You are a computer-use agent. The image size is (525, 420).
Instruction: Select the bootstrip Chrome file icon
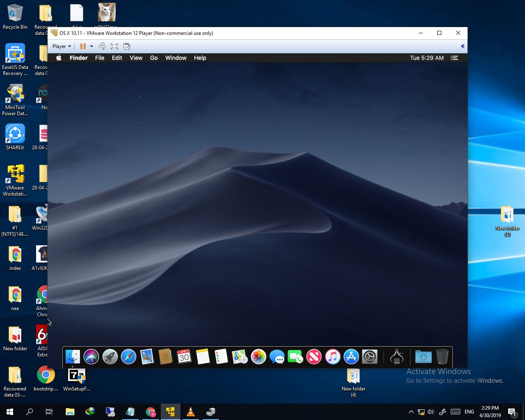point(46,379)
